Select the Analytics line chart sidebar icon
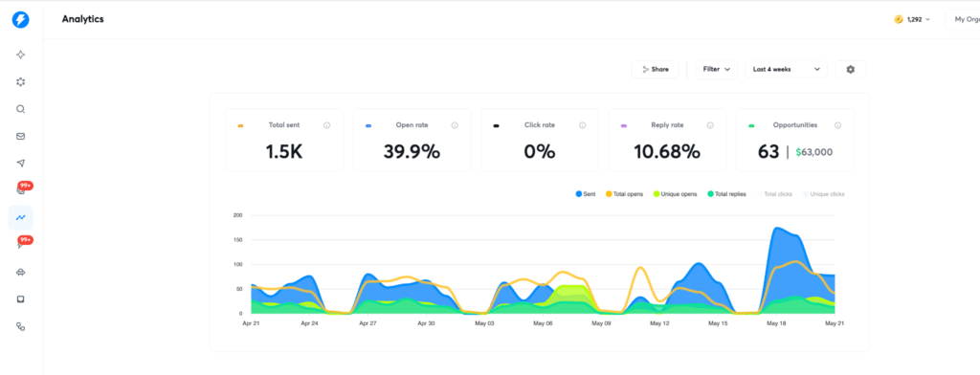Viewport: 980px width, 375px height. [x=21, y=217]
